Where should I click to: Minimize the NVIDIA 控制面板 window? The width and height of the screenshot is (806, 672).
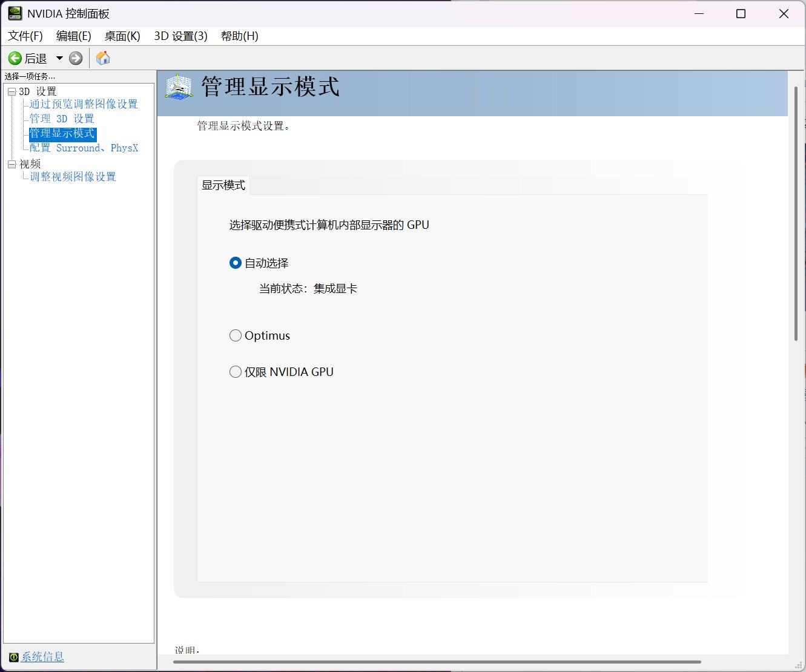[699, 13]
